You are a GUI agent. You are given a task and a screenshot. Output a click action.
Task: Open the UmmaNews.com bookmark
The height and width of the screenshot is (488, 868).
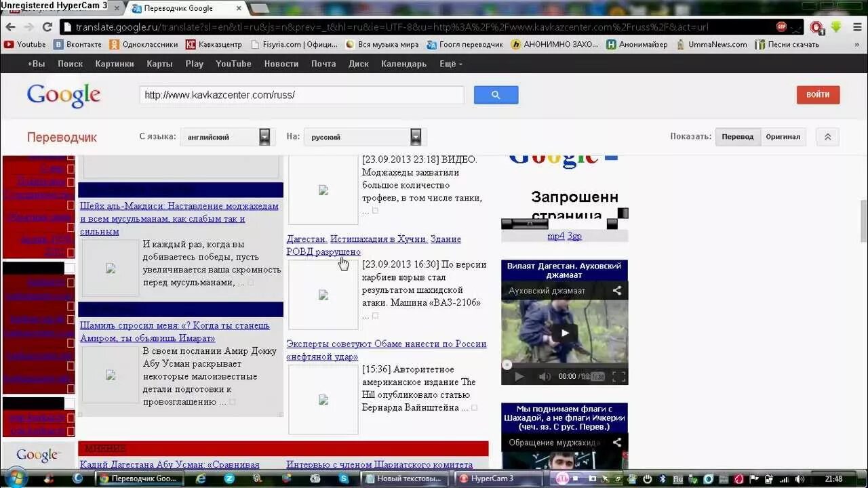pyautogui.click(x=711, y=45)
